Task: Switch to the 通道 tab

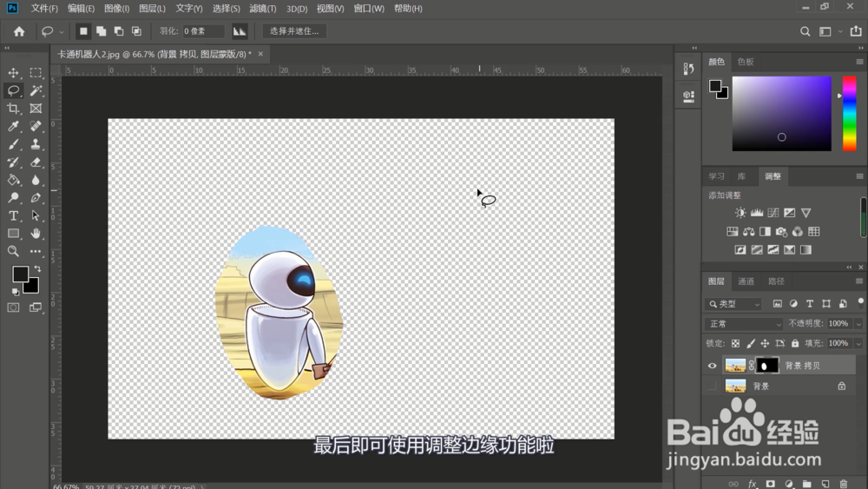Action: click(x=746, y=281)
